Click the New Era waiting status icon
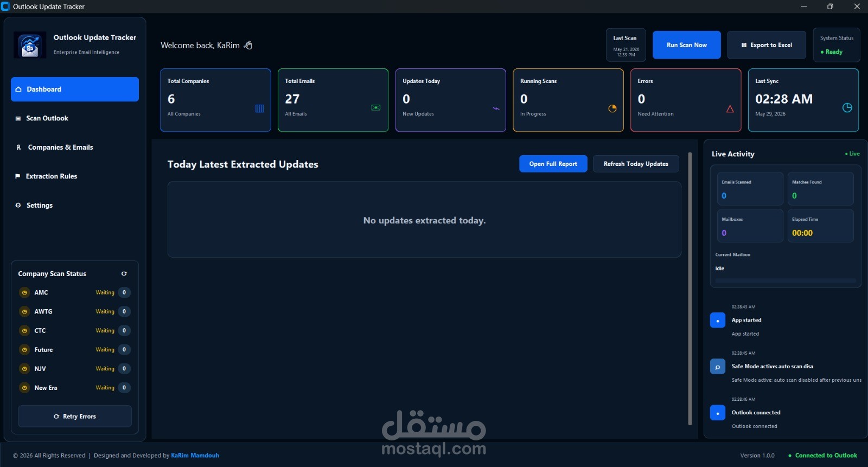This screenshot has width=868, height=467. click(24, 388)
